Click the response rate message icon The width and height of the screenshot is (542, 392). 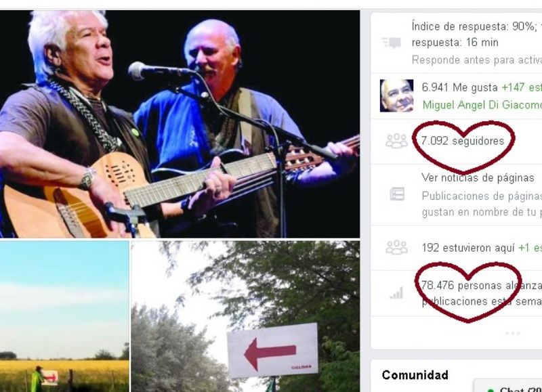point(392,43)
